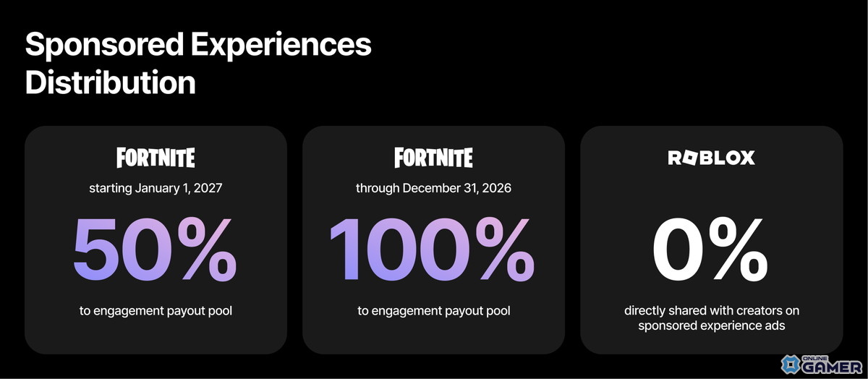Click "to engagement payout pool" under 100%
Screen dimensions: 868x379
[433, 311]
